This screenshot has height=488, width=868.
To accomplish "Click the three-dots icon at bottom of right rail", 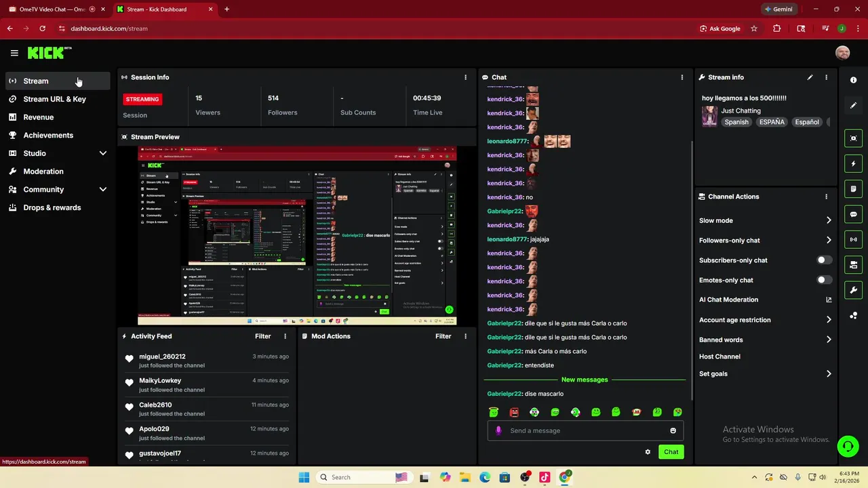I will (853, 316).
